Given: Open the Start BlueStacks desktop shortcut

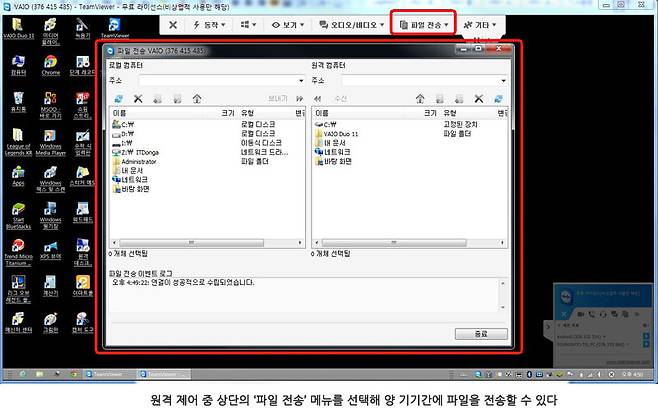Looking at the screenshot, I should pyautogui.click(x=18, y=216).
